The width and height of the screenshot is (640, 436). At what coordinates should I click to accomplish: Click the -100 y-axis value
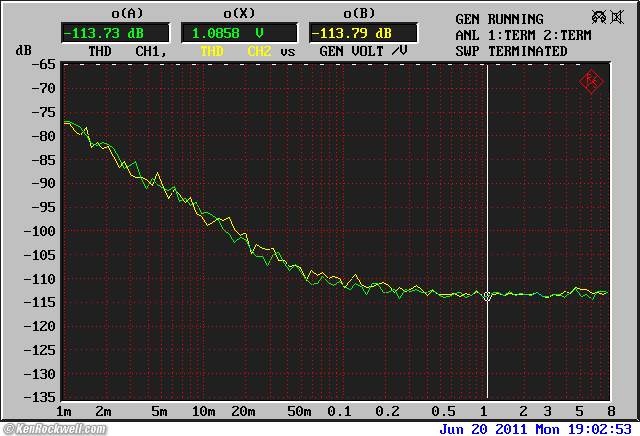(x=39, y=231)
